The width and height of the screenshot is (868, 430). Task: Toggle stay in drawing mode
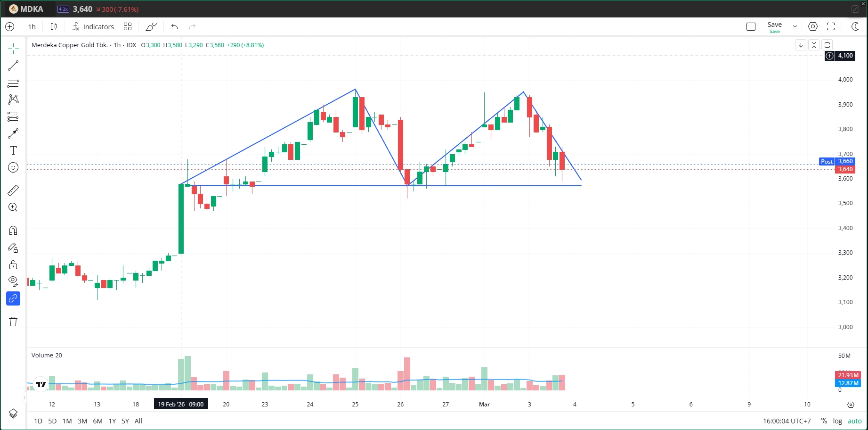pos(13,248)
